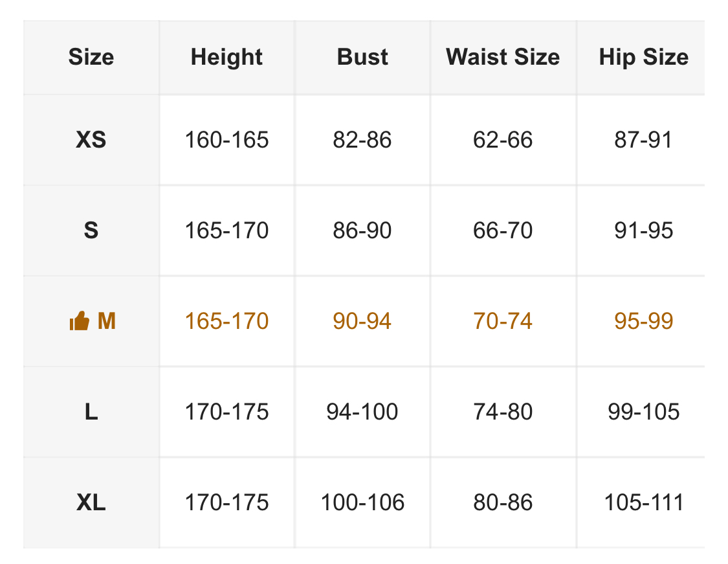
Task: Select the S size row header
Action: [91, 231]
